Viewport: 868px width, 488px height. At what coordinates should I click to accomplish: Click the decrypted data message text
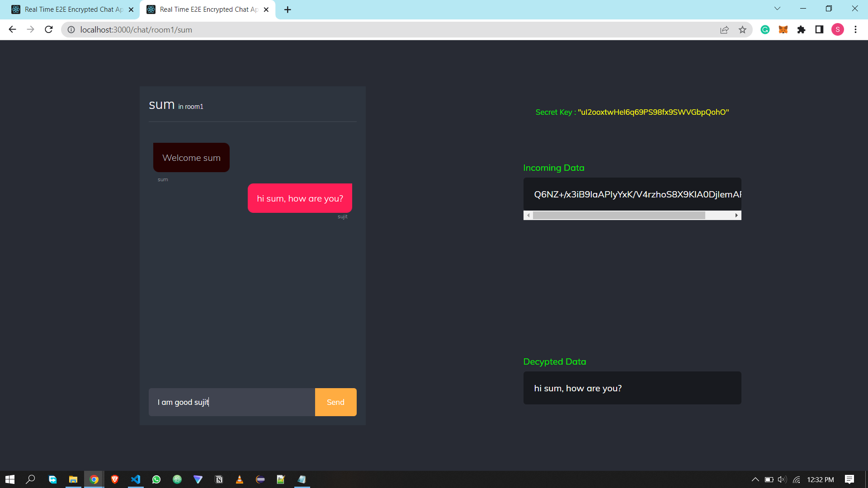(578, 388)
